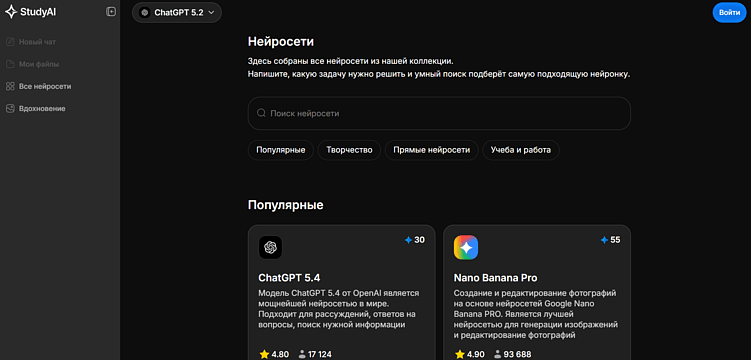
Task: Click the ChatGPT icon in model selector
Action: tap(145, 12)
